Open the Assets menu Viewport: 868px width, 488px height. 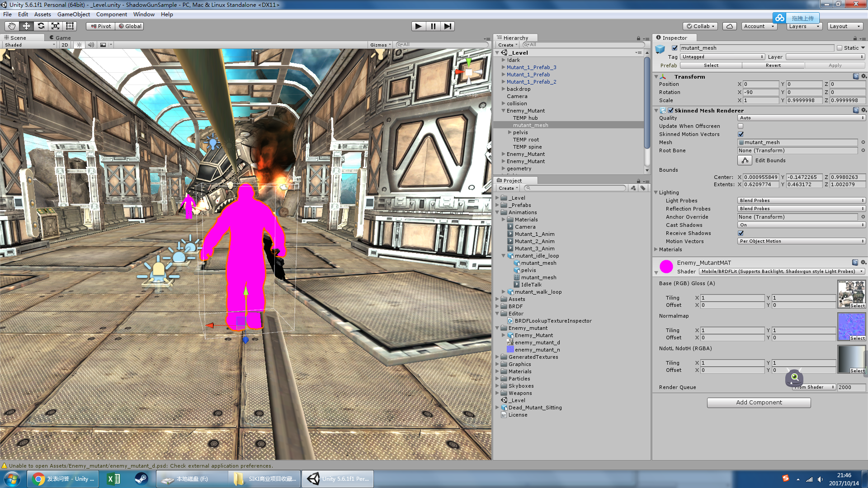tap(42, 14)
